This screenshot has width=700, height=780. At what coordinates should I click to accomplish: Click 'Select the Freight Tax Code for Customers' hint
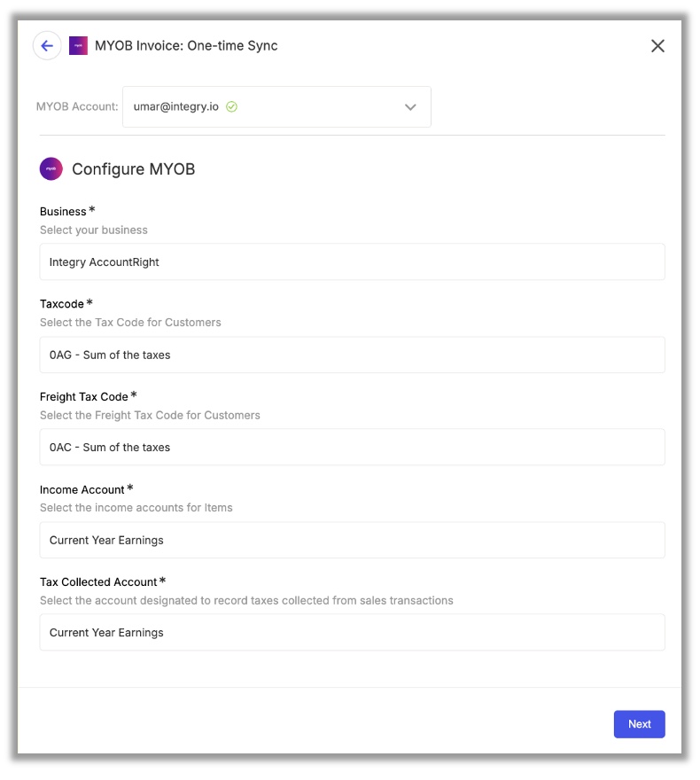(150, 416)
